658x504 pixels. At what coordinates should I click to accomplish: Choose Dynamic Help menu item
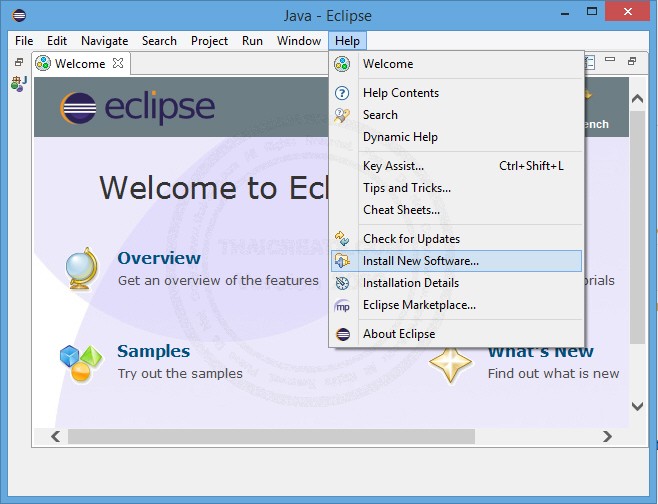point(456,137)
